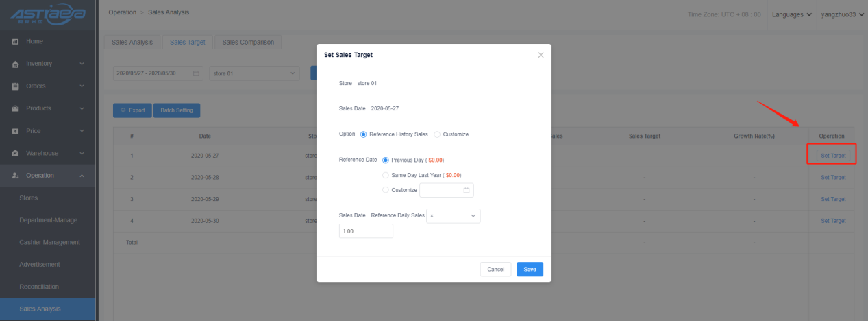This screenshot has height=321, width=868.
Task: Click Set Target link for 2020-05-29
Action: pyautogui.click(x=833, y=199)
